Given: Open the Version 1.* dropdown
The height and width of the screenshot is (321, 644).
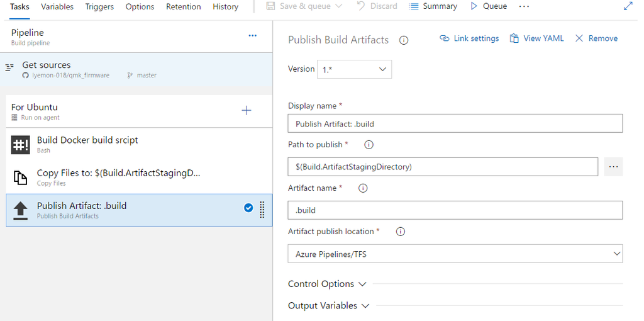Looking at the screenshot, I should pos(354,69).
